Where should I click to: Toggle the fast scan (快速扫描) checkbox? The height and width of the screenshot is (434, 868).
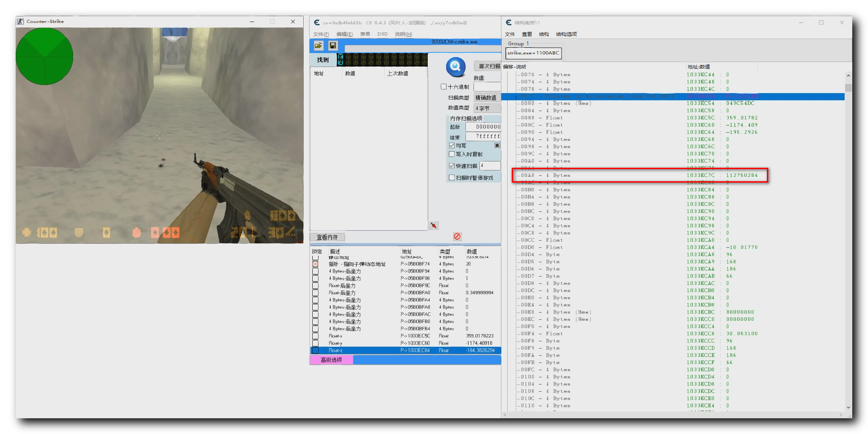pos(452,166)
